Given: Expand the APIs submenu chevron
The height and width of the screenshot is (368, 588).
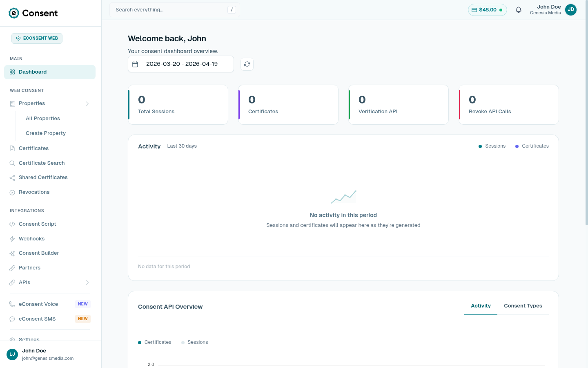Looking at the screenshot, I should 87,283.
